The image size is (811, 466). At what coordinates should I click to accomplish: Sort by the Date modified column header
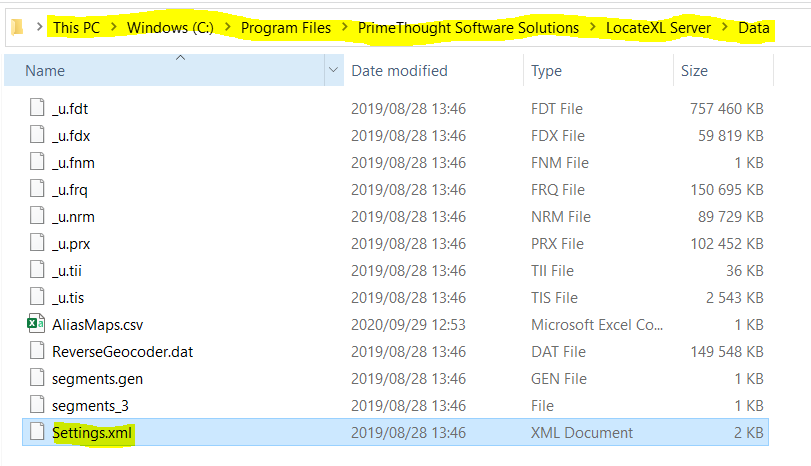point(399,71)
